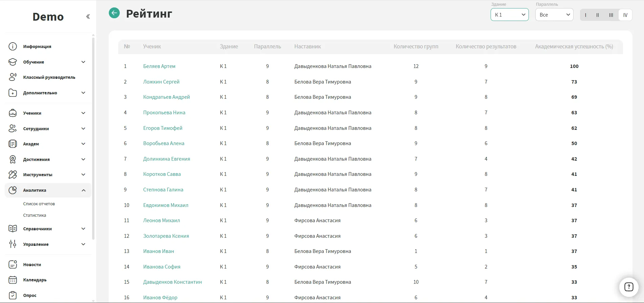
Task: Open the help question mark icon
Action: 628,287
